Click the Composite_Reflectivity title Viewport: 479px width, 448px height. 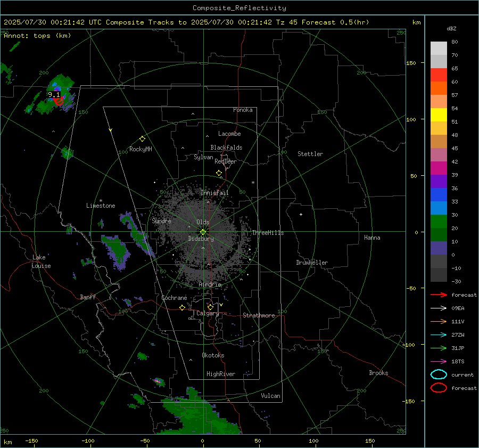point(240,8)
